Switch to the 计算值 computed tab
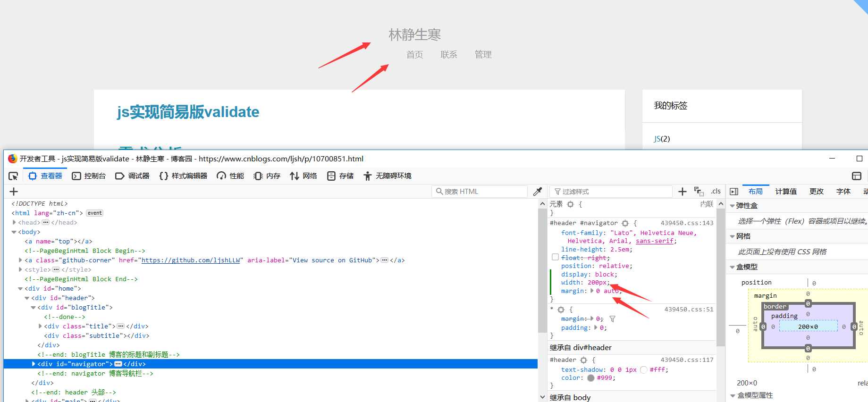The width and height of the screenshot is (868, 402). pyautogui.click(x=786, y=192)
